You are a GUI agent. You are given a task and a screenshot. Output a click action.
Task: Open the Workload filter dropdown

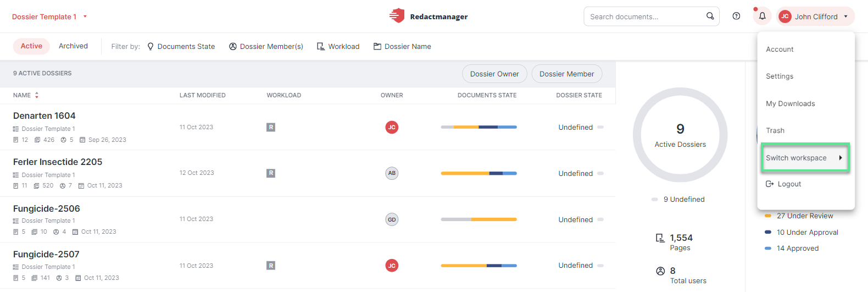[x=338, y=47]
